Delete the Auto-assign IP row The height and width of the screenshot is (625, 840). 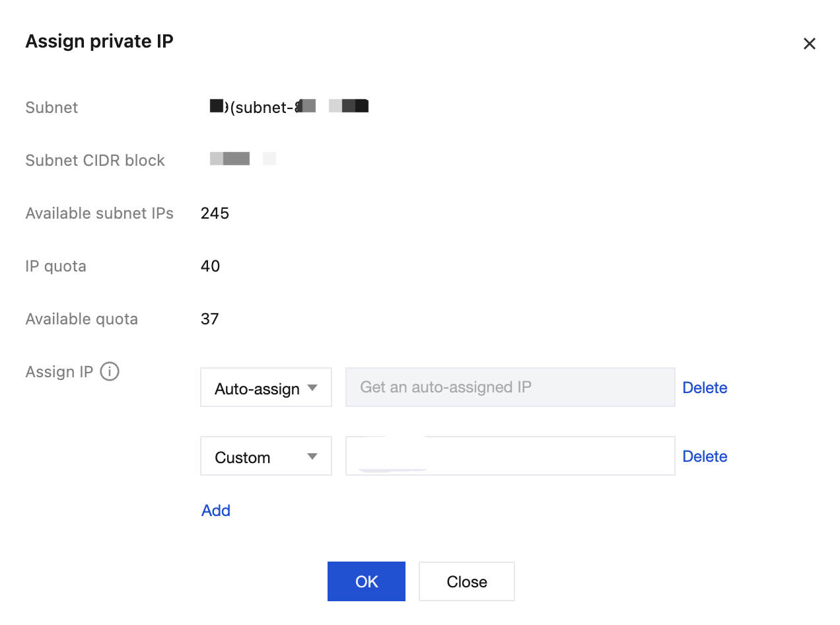pos(705,388)
